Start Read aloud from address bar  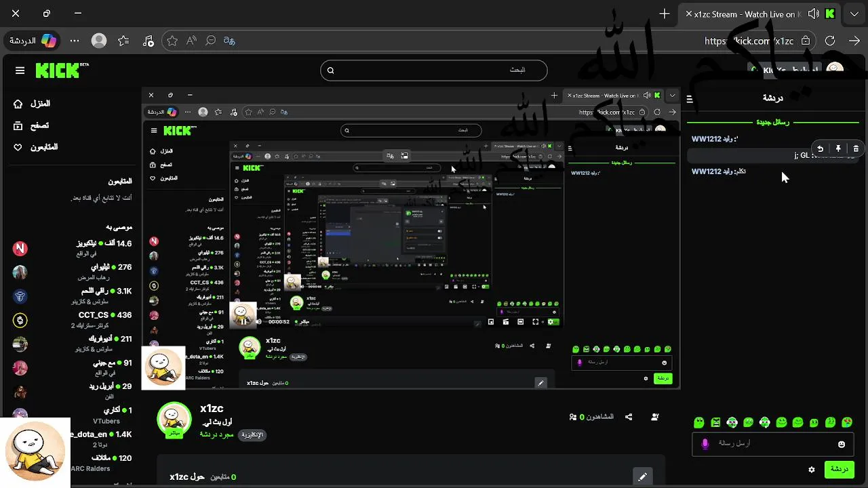pos(192,41)
